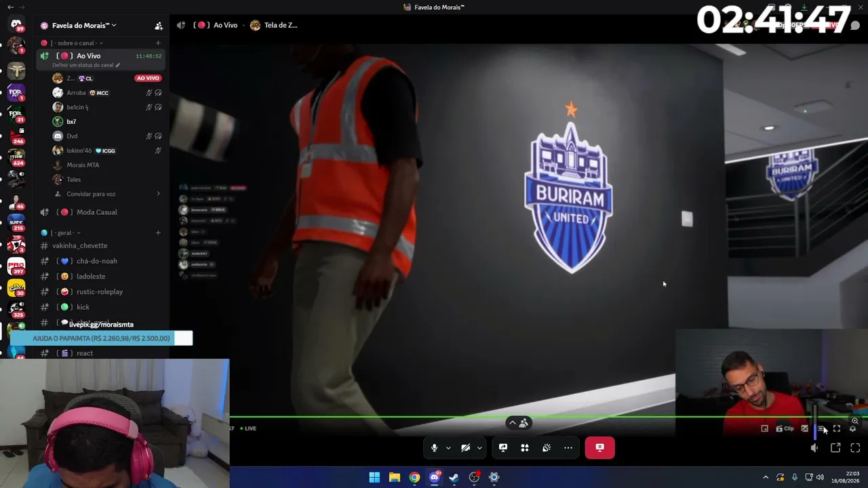Open the server with 624 badge

(16, 157)
